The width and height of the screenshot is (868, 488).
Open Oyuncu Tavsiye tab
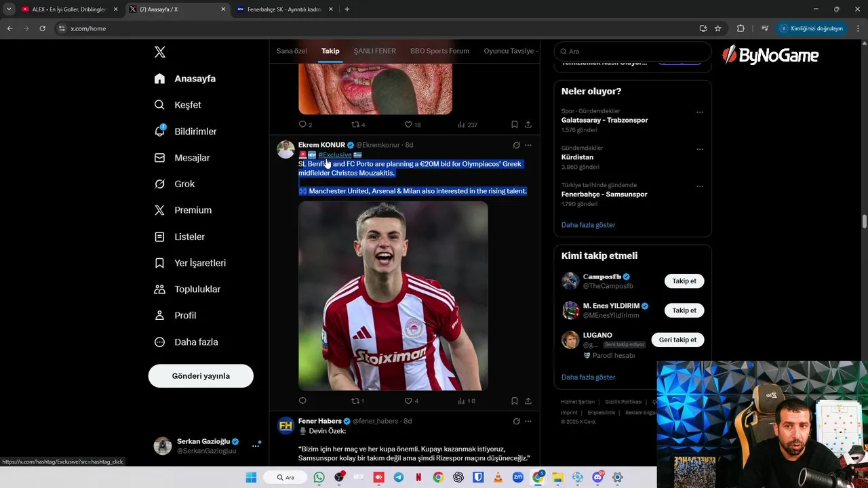[x=510, y=52]
